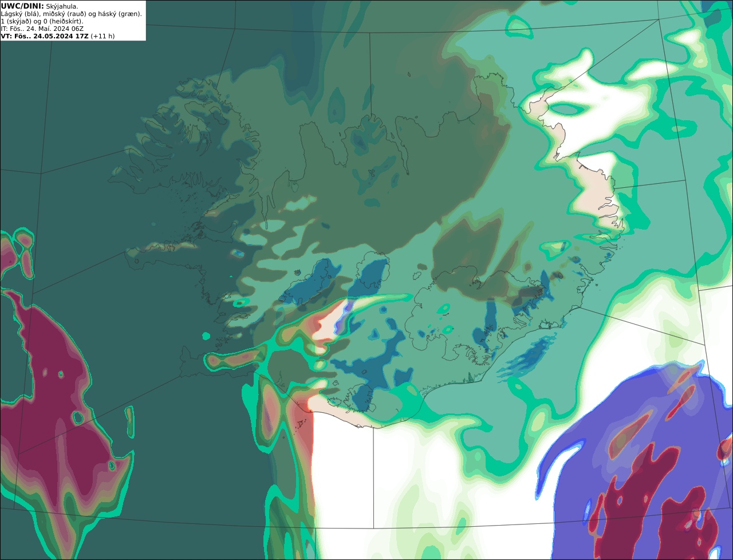
Task: Click the legend text 'miðský (rauð)'
Action: 64,14
